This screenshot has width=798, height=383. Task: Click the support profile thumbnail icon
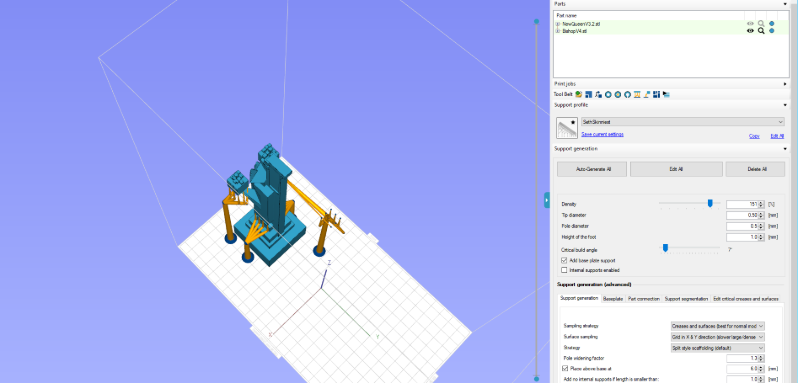(x=566, y=128)
